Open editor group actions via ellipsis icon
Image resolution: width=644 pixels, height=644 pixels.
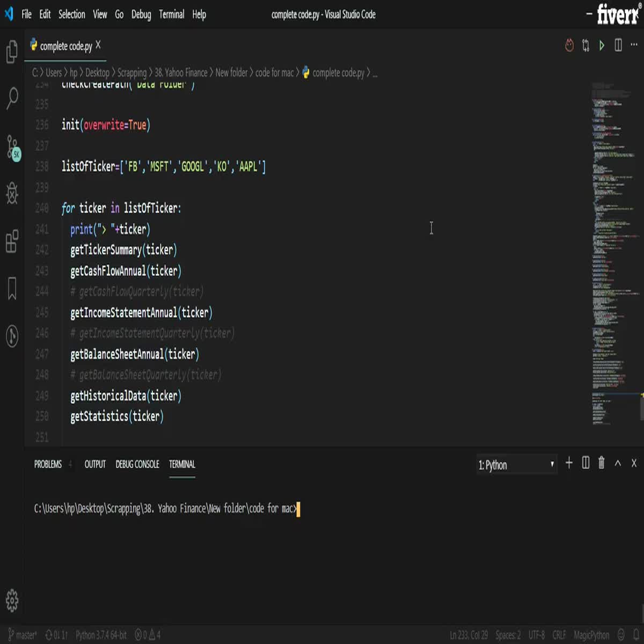[x=633, y=46]
